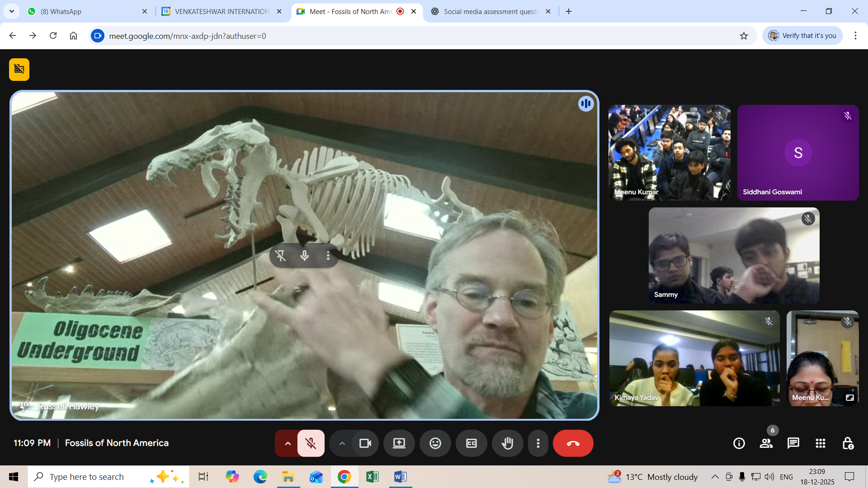Unmute your microphone
Screen dimensions: 868x488
pyautogui.click(x=311, y=443)
